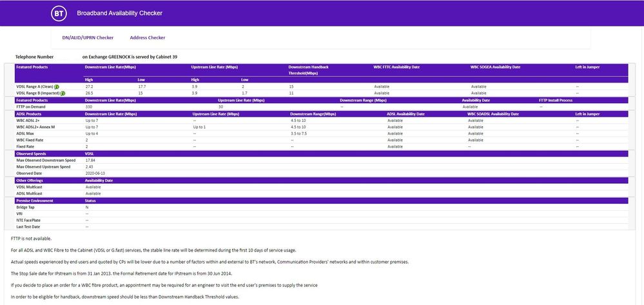The height and width of the screenshot is (305, 644).
Task: Click the Observed Speeds section header
Action: [x=32, y=153]
